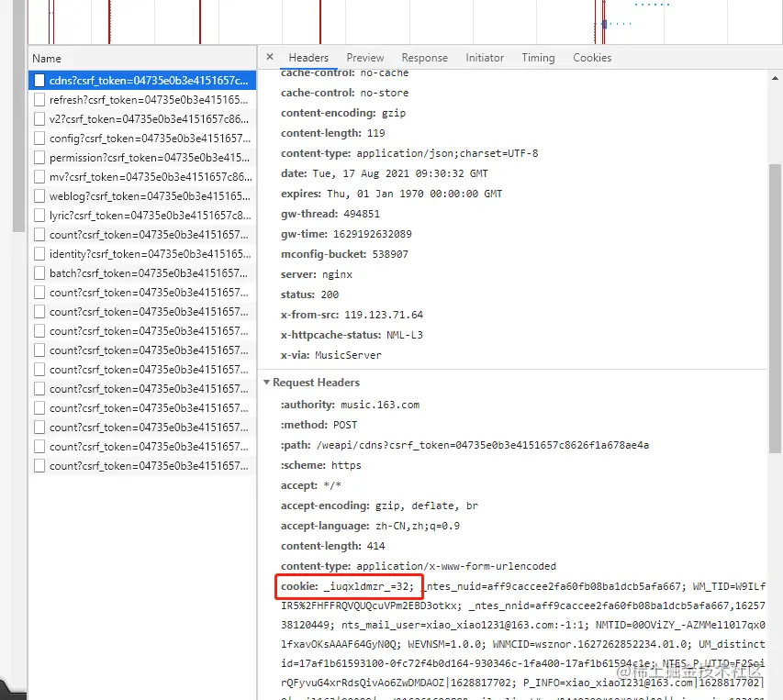
Task: Select the v2?csrf_token request
Action: pos(142,119)
